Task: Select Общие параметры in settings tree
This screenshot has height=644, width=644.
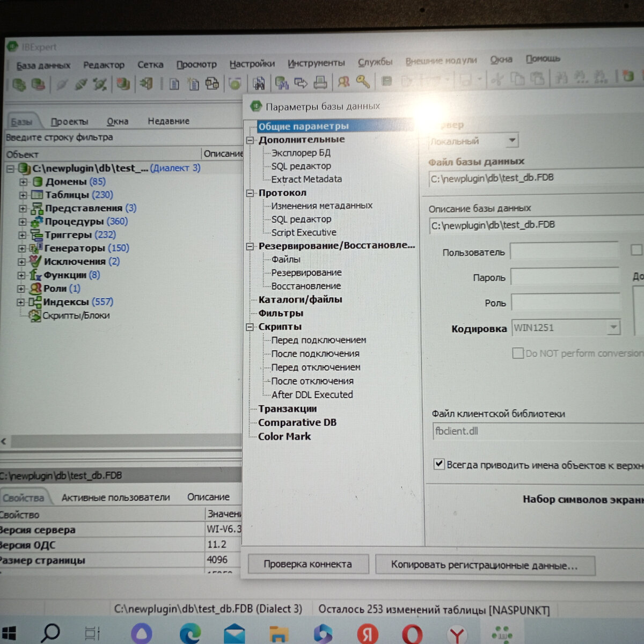Action: pos(304,126)
